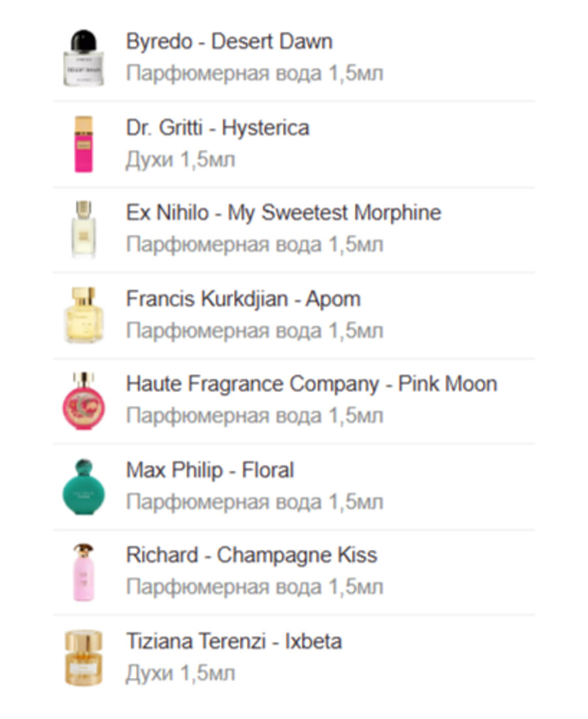The width and height of the screenshot is (588, 719).
Task: Click the Max Philip - Floral title
Action: pos(210,470)
